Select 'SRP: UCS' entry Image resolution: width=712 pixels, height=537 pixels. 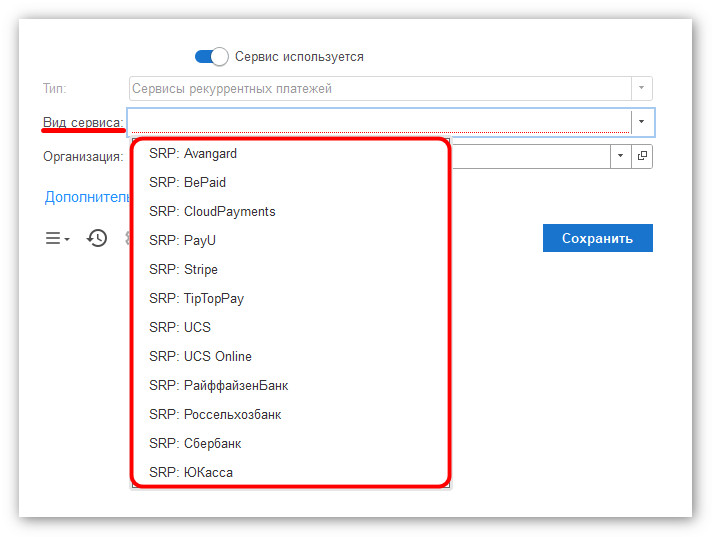pos(291,327)
